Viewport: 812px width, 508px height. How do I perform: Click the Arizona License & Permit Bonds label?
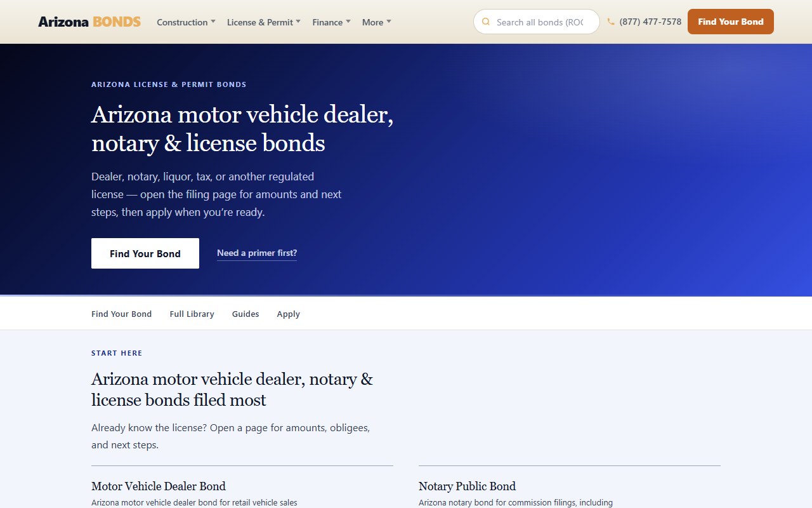(x=169, y=84)
